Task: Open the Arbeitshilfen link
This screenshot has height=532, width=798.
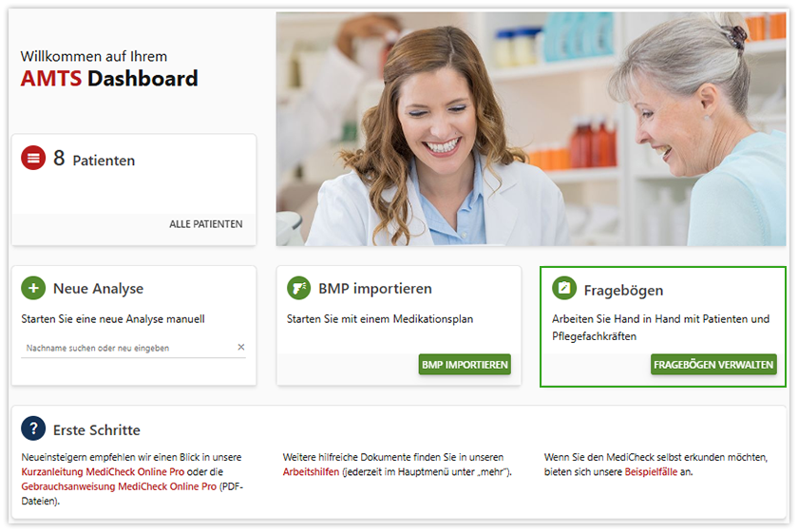Action: [311, 472]
